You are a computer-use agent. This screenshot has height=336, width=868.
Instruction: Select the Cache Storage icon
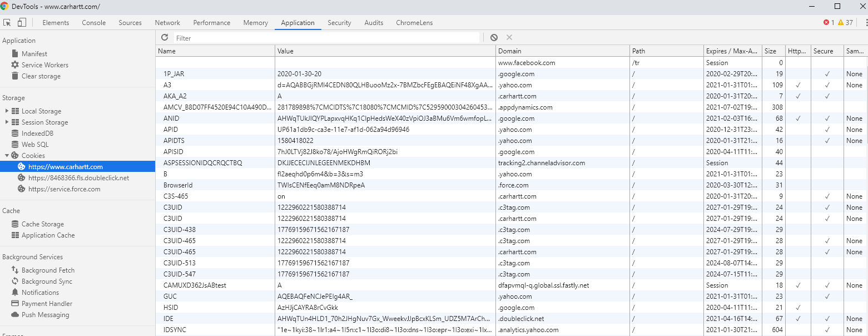(x=15, y=224)
